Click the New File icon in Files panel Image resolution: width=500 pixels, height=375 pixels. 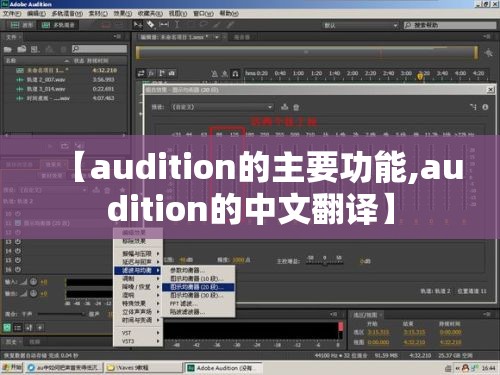35,49
